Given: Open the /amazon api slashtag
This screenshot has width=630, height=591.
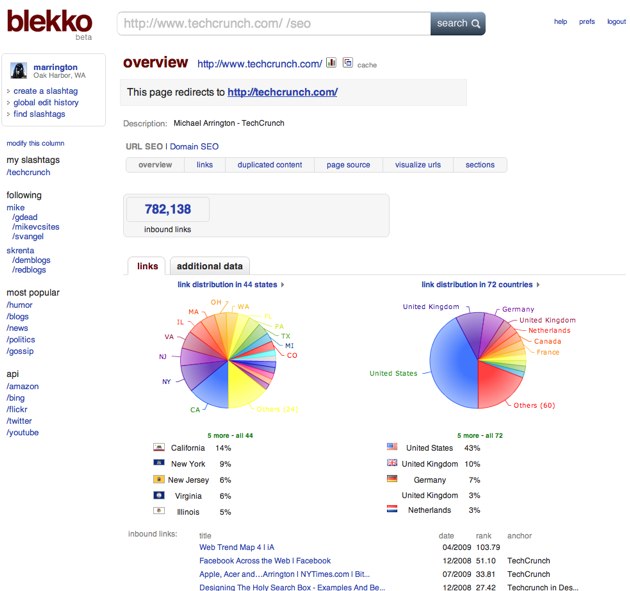Looking at the screenshot, I should pos(22,387).
